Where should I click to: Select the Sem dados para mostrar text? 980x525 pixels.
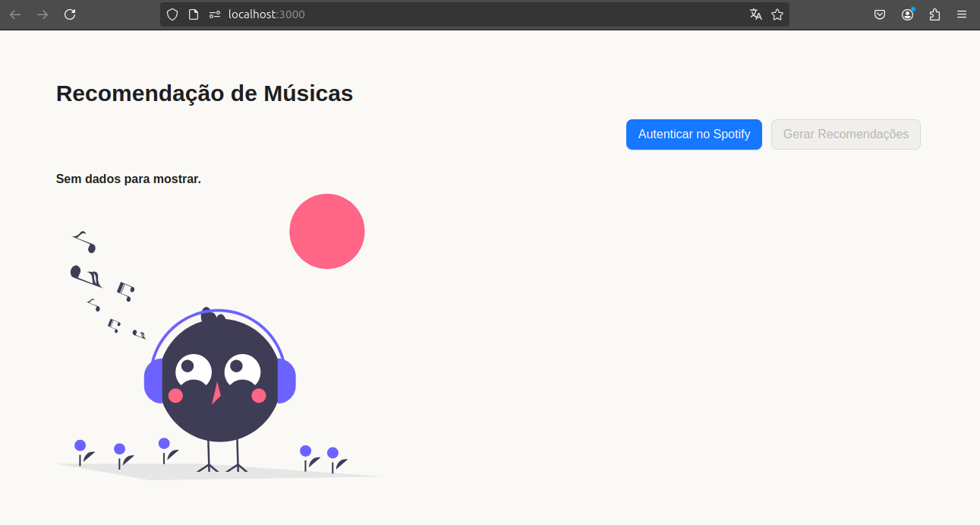(x=128, y=179)
